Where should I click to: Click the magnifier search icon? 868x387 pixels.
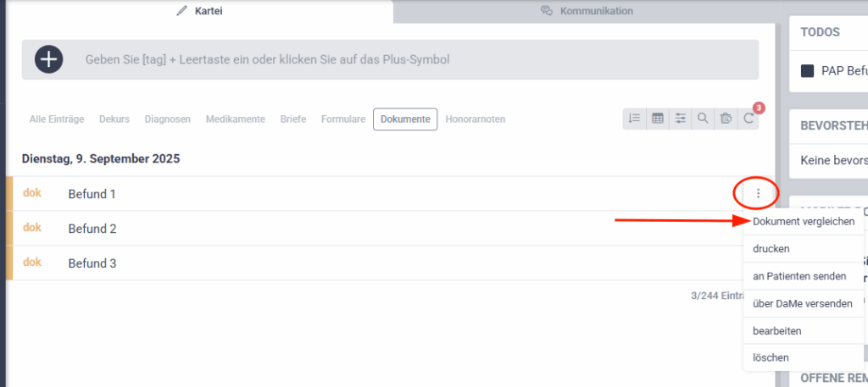point(703,119)
